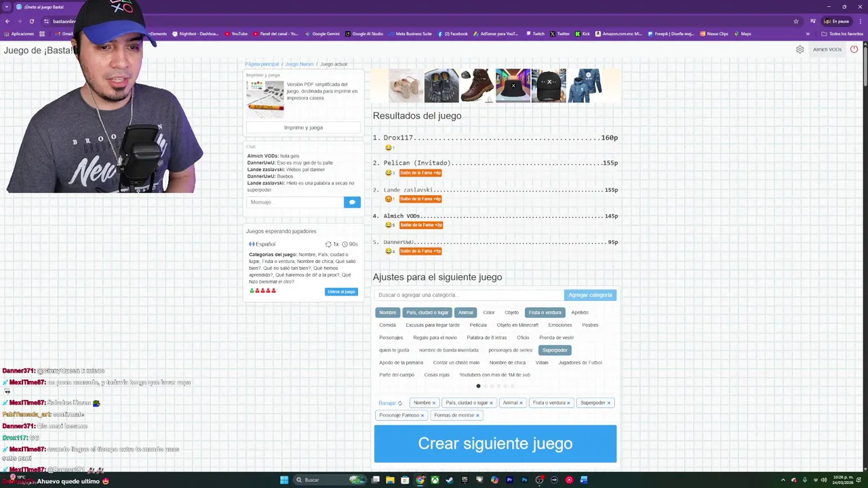
Task: Open File Explorer from taskbar
Action: (390, 480)
